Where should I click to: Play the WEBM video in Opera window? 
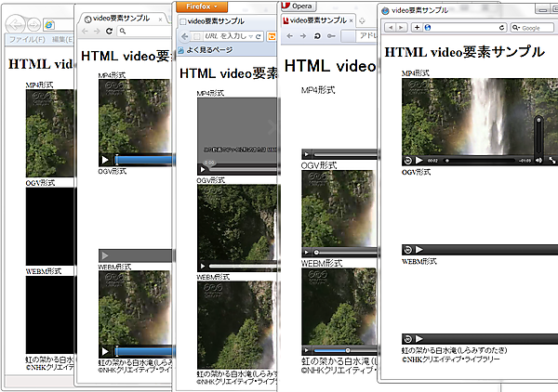pyautogui.click(x=306, y=350)
